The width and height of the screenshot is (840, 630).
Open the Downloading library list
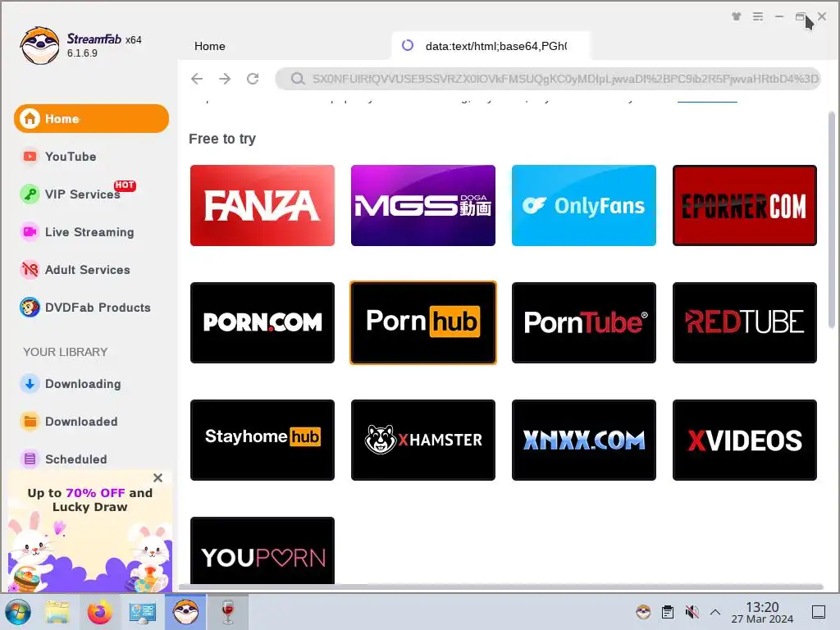point(83,384)
